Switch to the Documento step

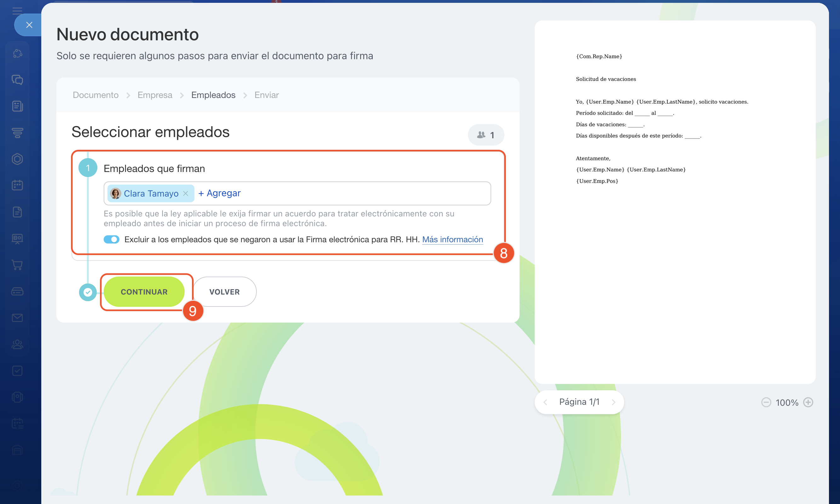[x=95, y=95]
